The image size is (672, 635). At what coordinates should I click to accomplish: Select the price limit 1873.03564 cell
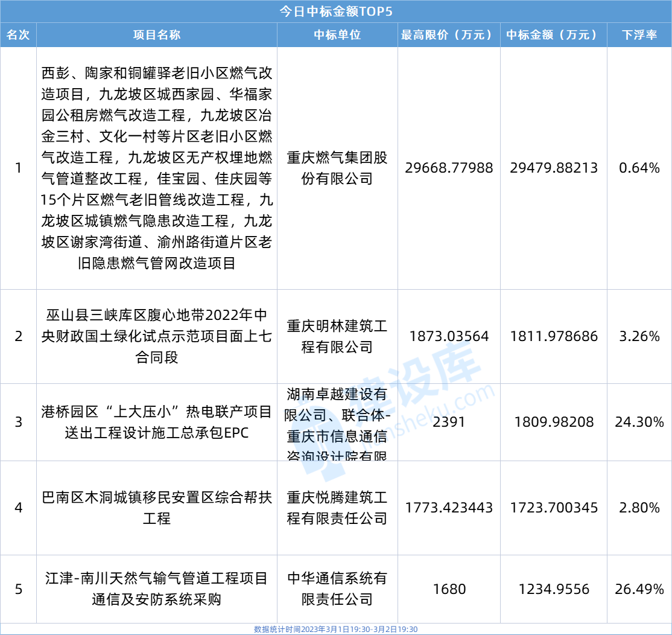tap(449, 336)
